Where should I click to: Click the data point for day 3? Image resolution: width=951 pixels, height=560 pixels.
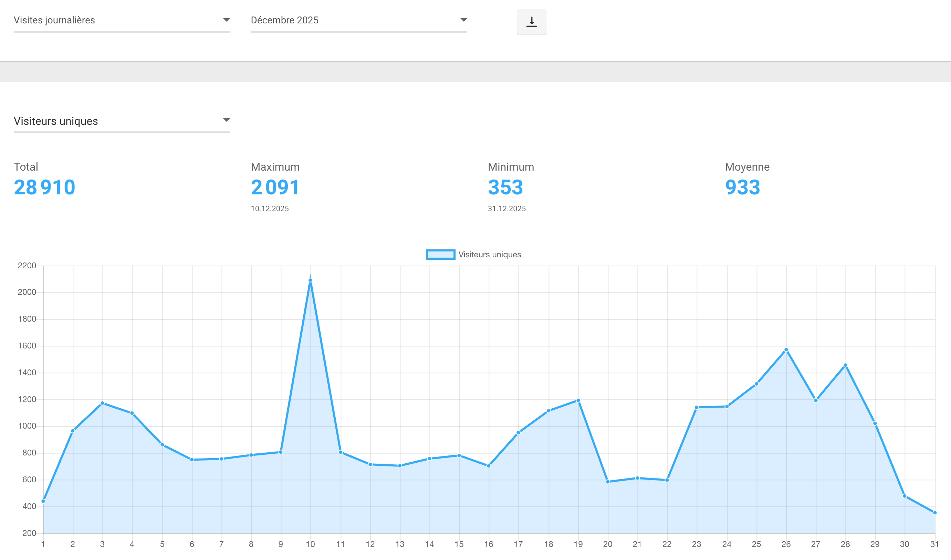point(102,403)
